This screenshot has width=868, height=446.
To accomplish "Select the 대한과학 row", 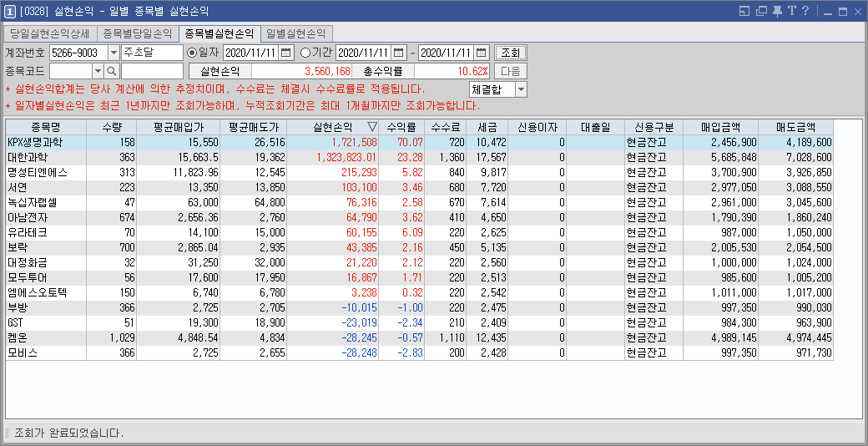I will (419, 157).
